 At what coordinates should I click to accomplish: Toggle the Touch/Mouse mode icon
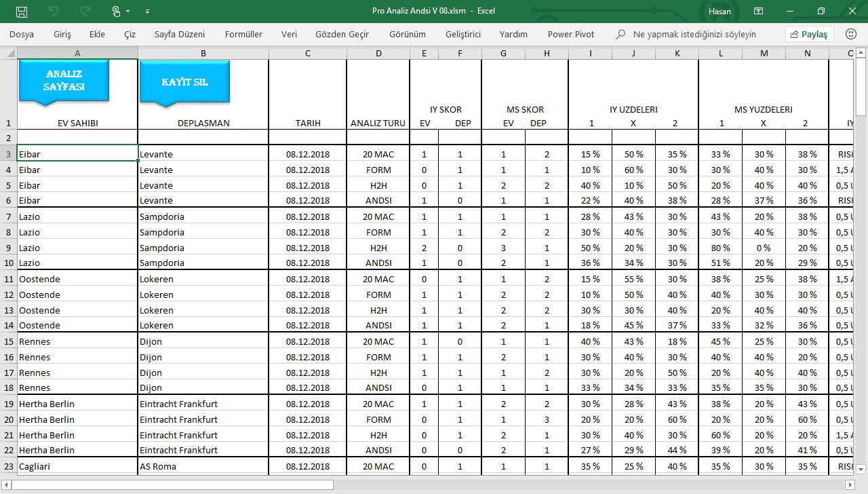click(116, 12)
